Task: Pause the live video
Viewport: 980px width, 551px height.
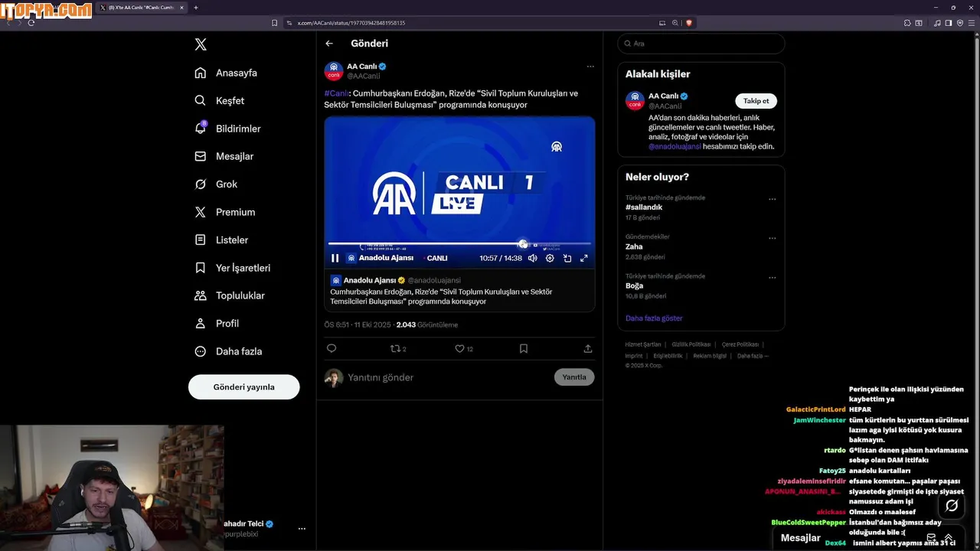Action: coord(335,258)
